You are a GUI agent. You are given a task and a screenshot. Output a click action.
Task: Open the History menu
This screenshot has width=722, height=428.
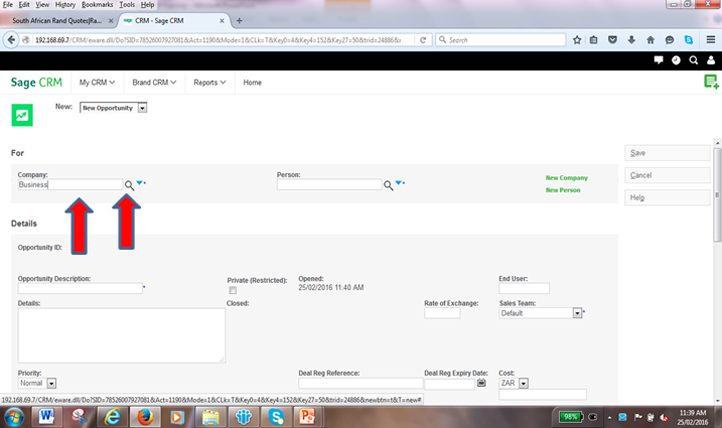65,5
